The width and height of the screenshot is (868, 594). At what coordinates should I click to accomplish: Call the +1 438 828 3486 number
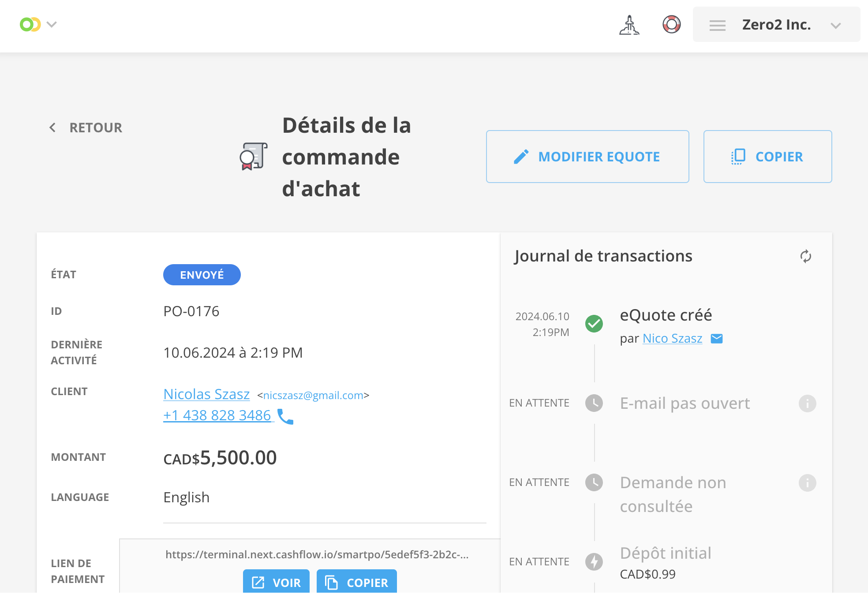pyautogui.click(x=217, y=415)
